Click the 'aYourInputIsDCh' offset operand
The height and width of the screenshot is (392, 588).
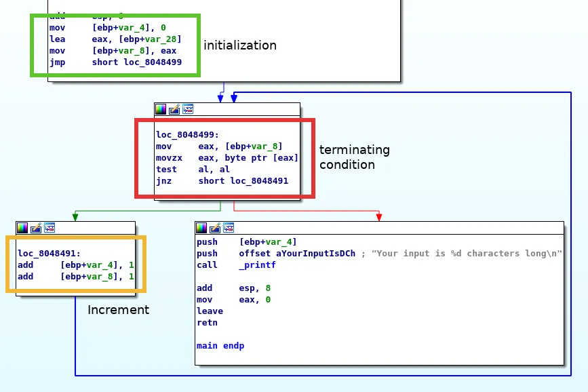pos(316,254)
